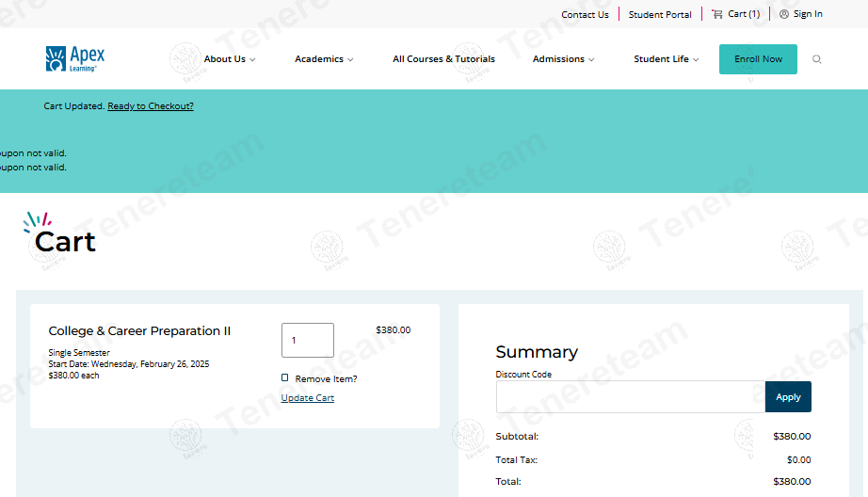Go to the Student Portal

(x=660, y=14)
